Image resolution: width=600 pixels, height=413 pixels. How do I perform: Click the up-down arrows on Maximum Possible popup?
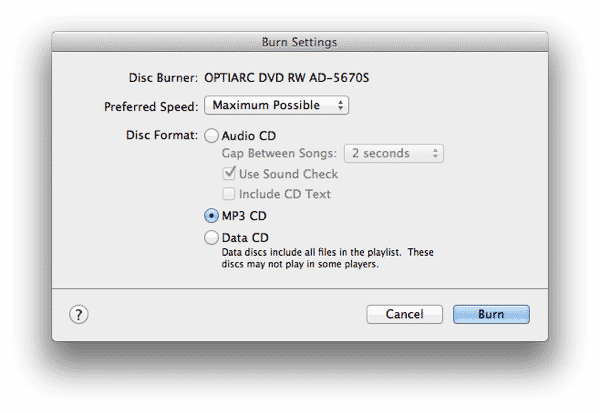pos(340,104)
